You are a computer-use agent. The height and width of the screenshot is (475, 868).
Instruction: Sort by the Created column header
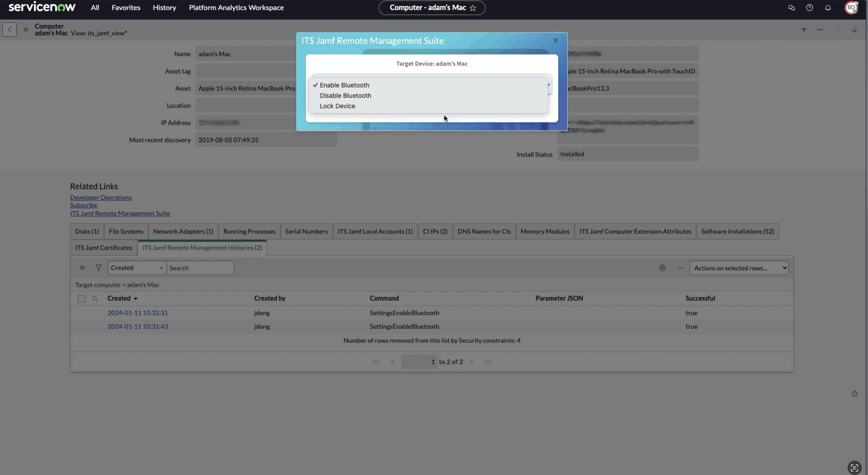tap(119, 298)
